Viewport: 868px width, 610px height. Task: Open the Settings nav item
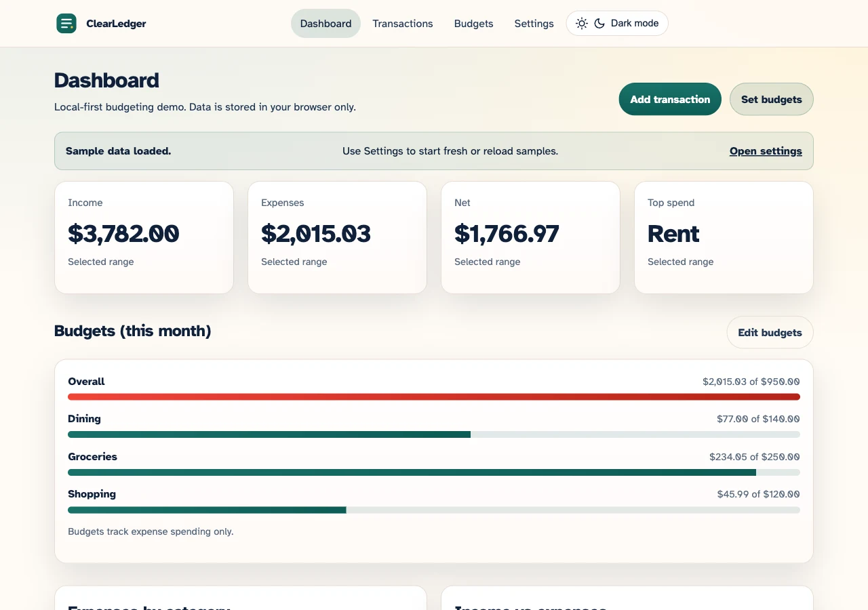click(x=534, y=24)
